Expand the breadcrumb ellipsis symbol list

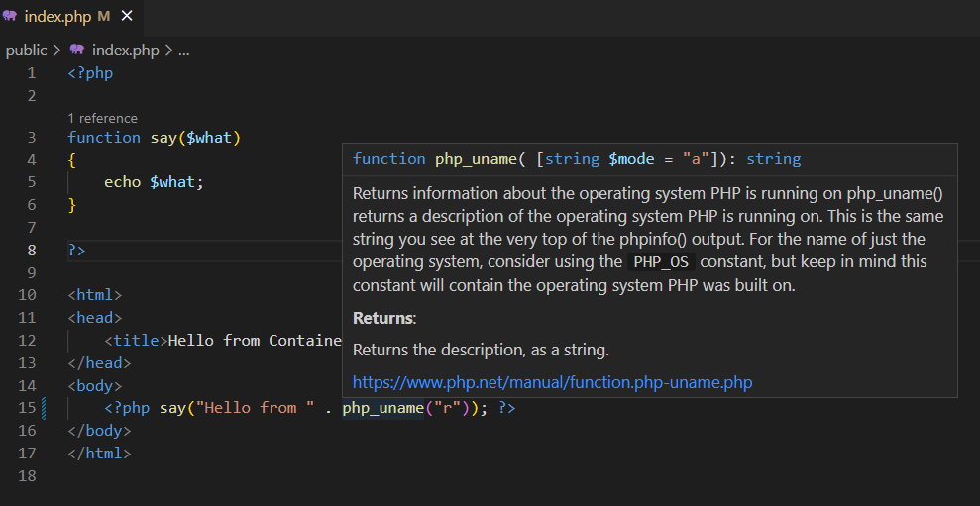(183, 51)
